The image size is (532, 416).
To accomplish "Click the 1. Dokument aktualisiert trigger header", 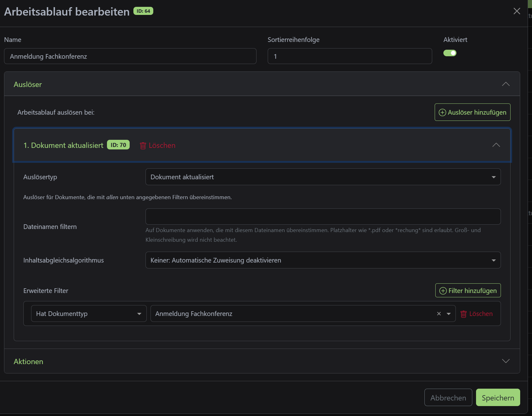I will [63, 145].
